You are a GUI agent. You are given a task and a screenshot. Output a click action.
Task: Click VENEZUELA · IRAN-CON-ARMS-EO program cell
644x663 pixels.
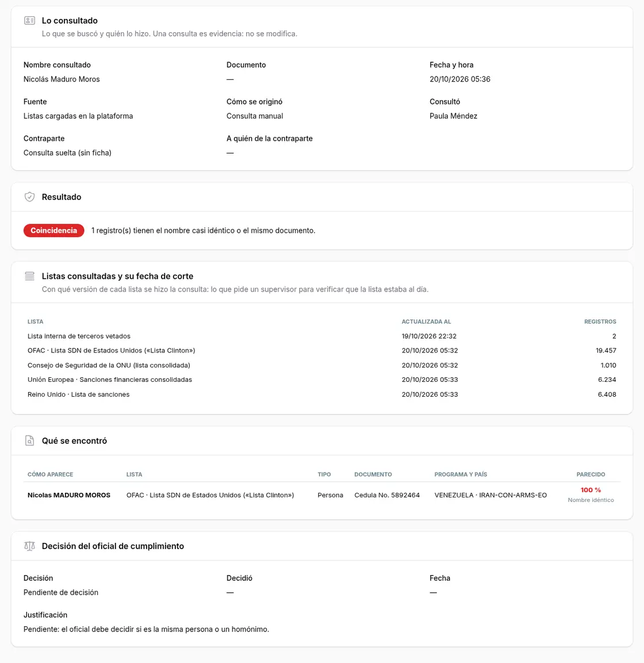coord(490,495)
